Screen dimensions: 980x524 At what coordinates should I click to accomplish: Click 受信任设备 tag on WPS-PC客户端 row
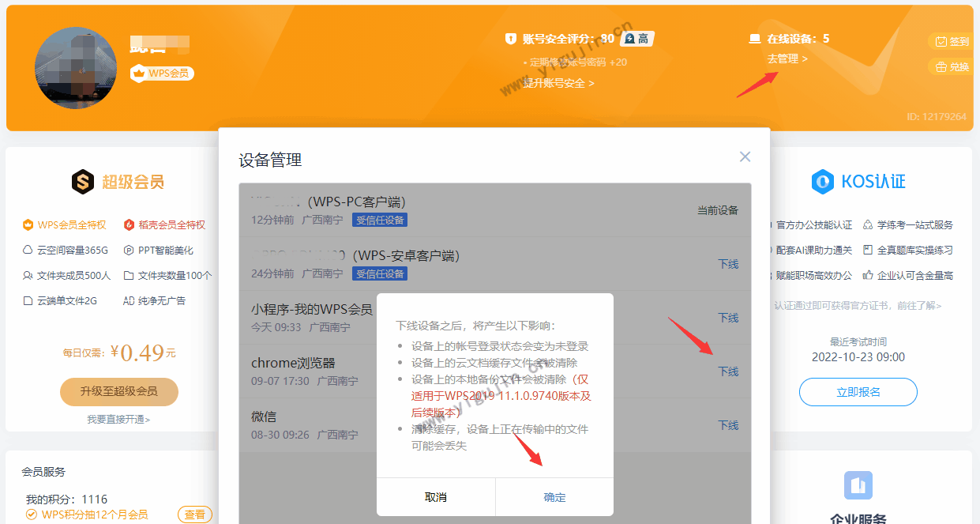[380, 221]
